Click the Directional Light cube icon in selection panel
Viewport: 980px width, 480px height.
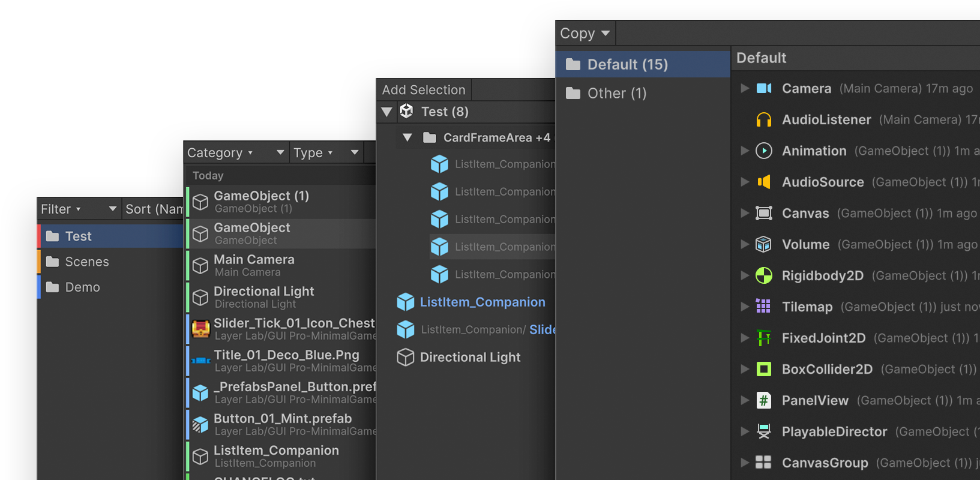(406, 357)
